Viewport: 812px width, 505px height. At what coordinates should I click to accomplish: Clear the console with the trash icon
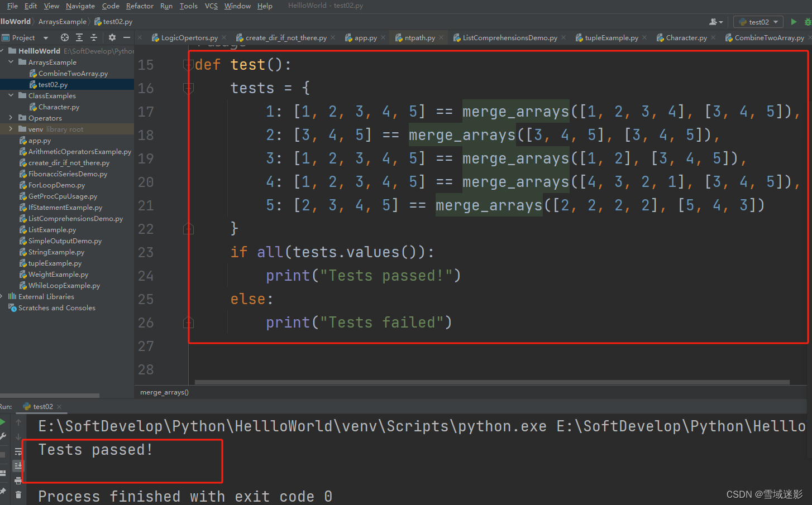[x=18, y=494]
